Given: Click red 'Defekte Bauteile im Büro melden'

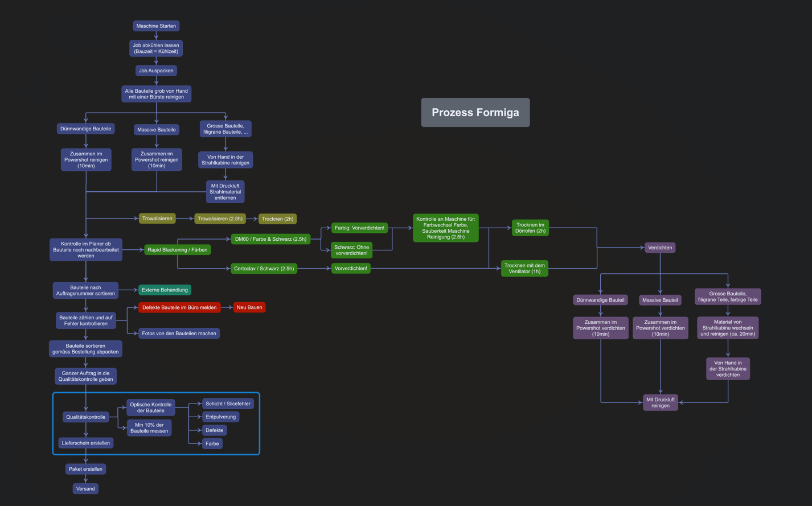Looking at the screenshot, I should coord(179,307).
